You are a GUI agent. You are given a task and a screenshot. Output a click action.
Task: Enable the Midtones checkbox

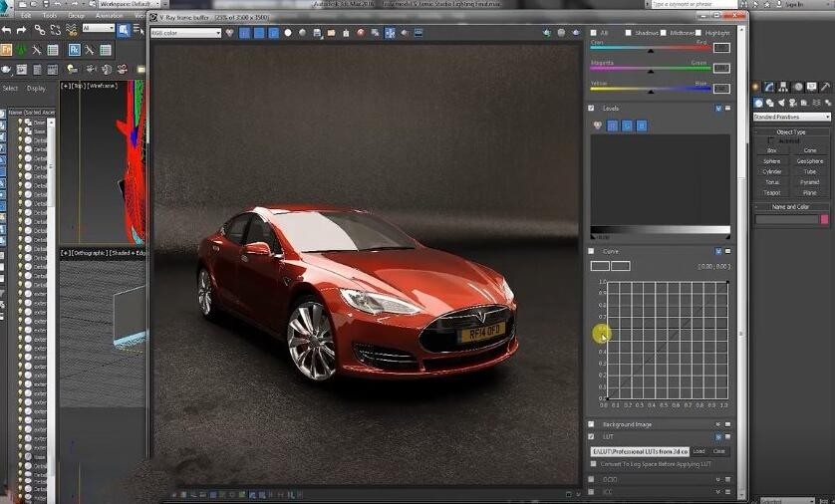[664, 33]
